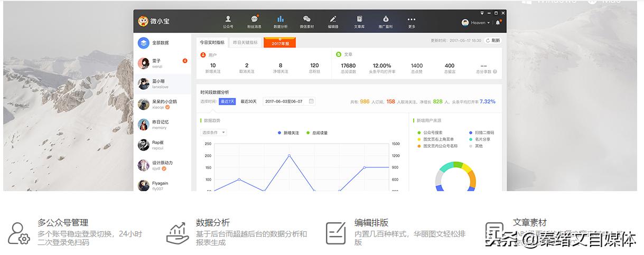Click the 多公众号管理 feature icon
The height and width of the screenshot is (255, 644).
[x=20, y=233]
